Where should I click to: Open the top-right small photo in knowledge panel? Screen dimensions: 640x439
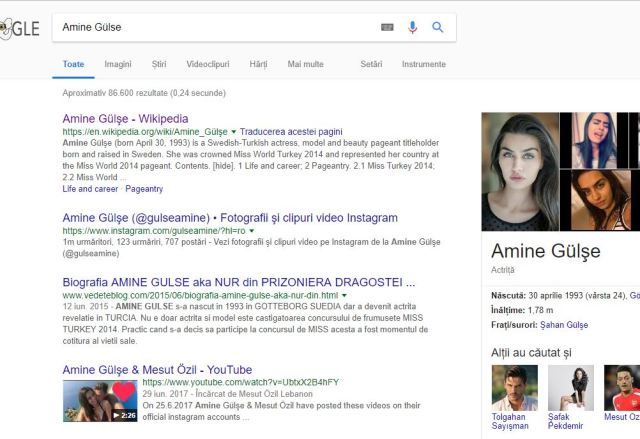click(x=594, y=140)
